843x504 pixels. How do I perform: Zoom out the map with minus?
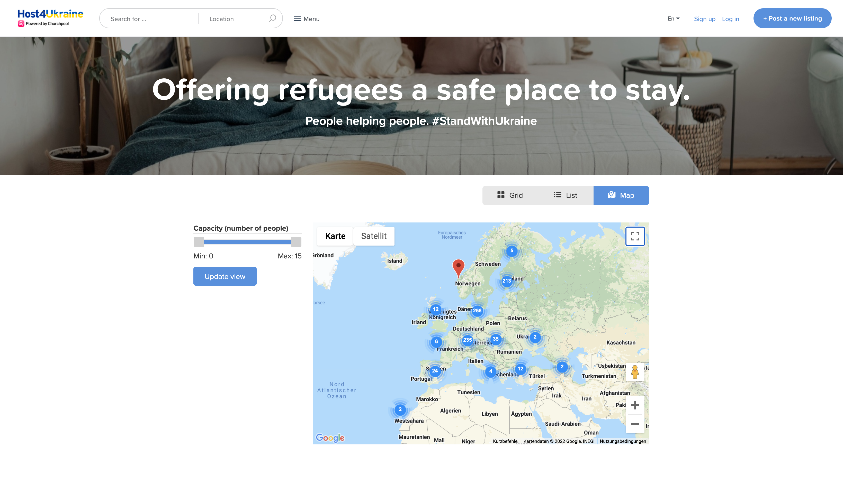635,424
